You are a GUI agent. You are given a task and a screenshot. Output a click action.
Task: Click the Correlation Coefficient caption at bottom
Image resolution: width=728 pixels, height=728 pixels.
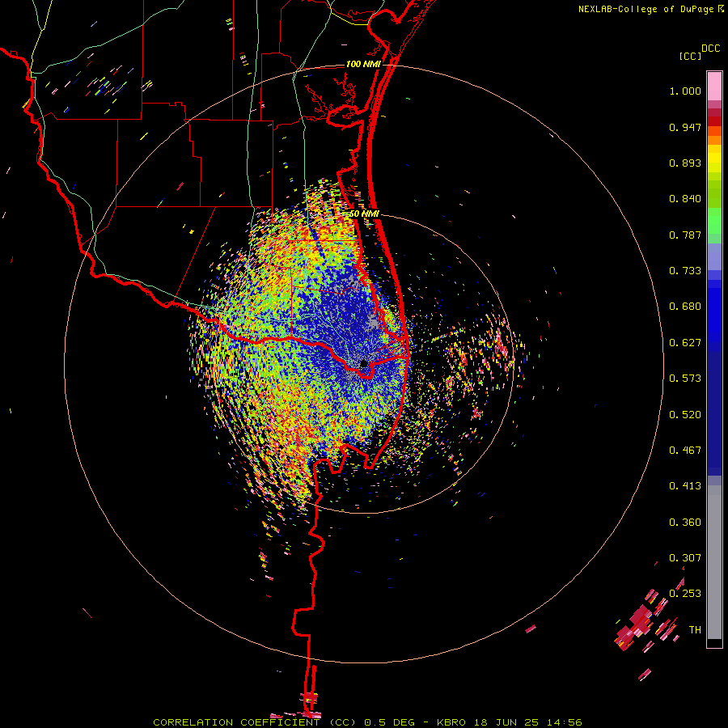pos(367,722)
